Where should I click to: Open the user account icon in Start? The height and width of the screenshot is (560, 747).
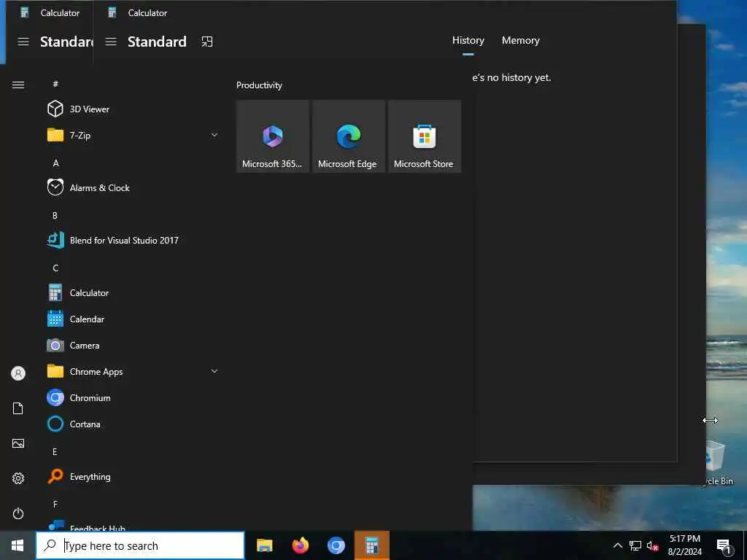click(x=18, y=373)
